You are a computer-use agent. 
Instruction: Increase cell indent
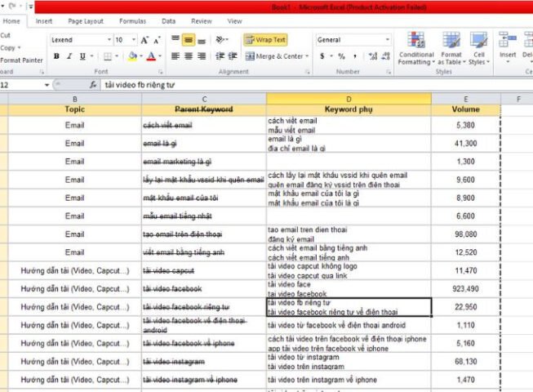(x=233, y=56)
